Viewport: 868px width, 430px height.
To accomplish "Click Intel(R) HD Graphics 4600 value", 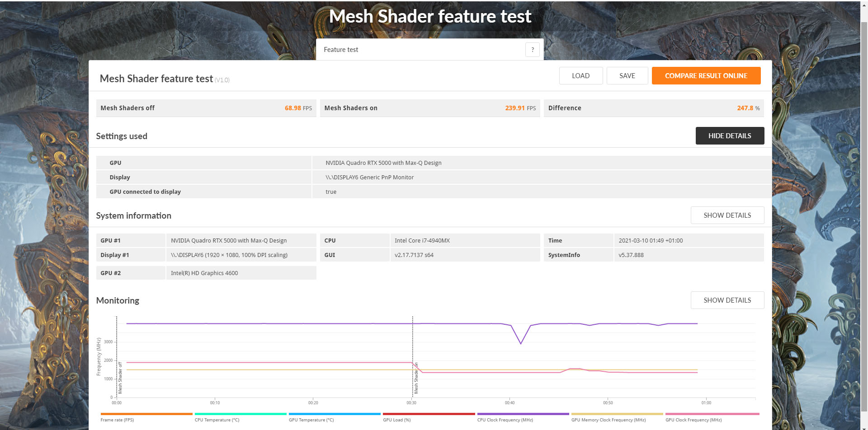I will coord(204,273).
